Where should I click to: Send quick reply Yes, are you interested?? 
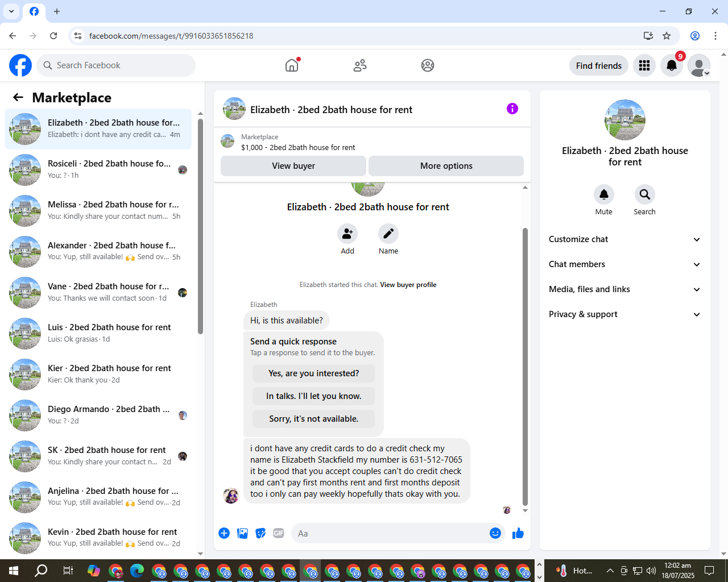click(314, 373)
